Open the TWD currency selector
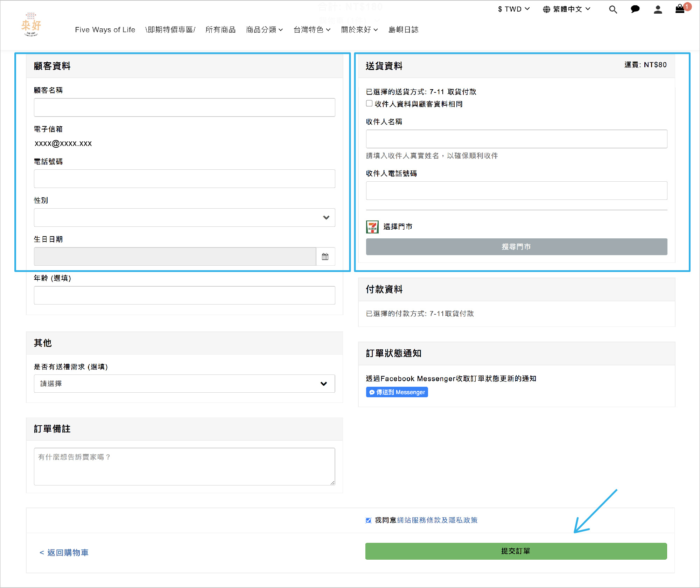 (x=513, y=9)
